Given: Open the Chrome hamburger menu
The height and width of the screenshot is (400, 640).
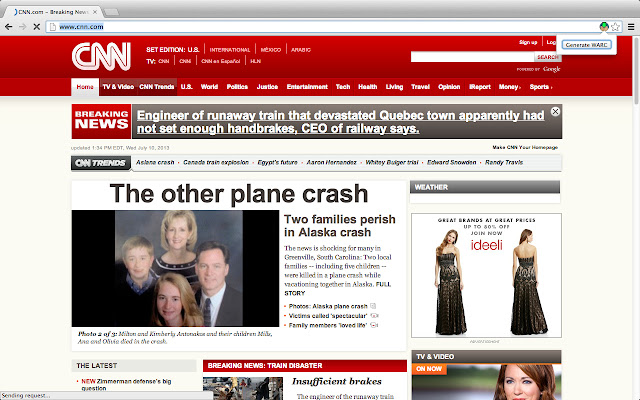Looking at the screenshot, I should click(631, 27).
